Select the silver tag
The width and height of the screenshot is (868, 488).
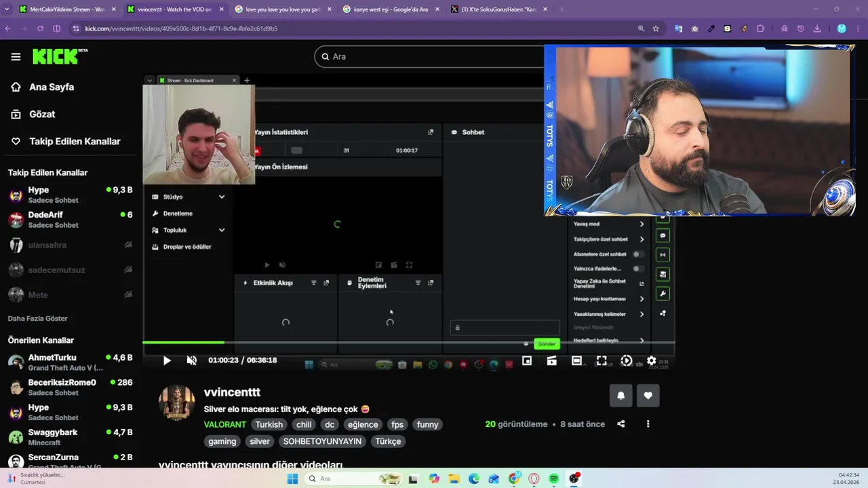[x=260, y=441]
